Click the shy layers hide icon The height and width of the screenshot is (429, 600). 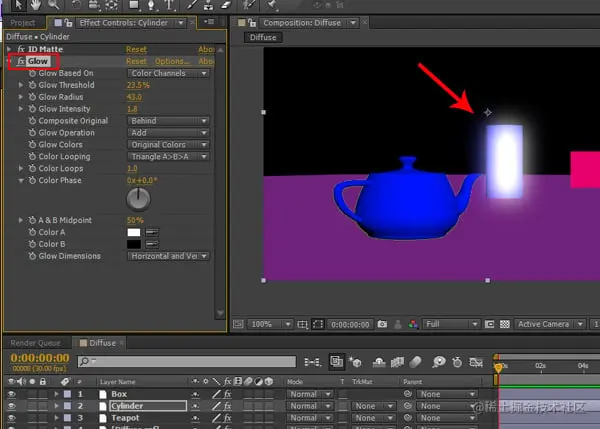pos(379,362)
